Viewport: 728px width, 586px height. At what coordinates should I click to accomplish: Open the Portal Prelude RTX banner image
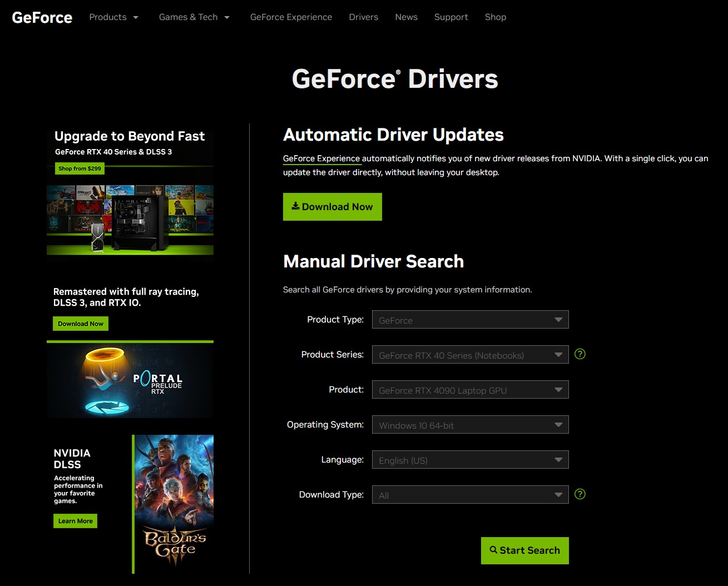[130, 379]
